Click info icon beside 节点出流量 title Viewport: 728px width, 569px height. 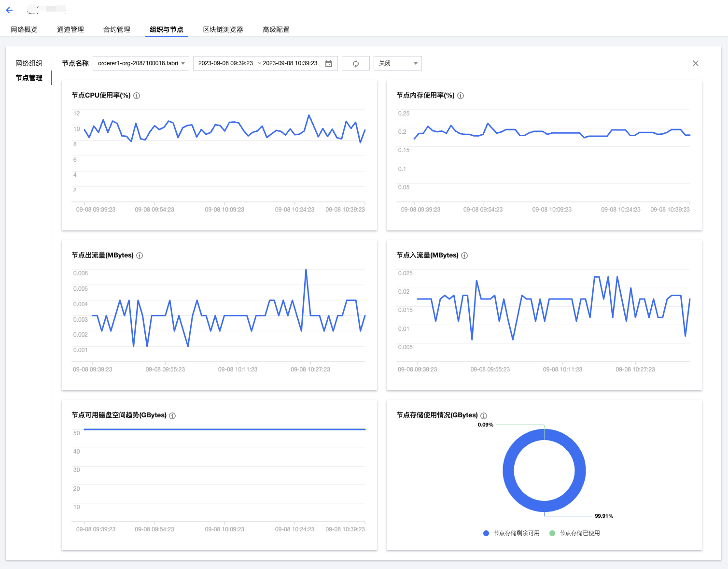(x=140, y=256)
